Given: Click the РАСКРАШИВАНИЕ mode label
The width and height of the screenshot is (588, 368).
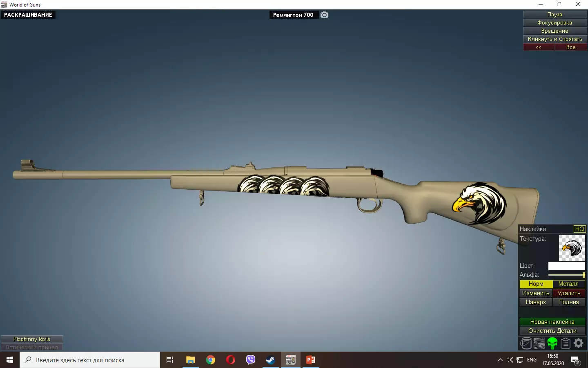Looking at the screenshot, I should 28,15.
